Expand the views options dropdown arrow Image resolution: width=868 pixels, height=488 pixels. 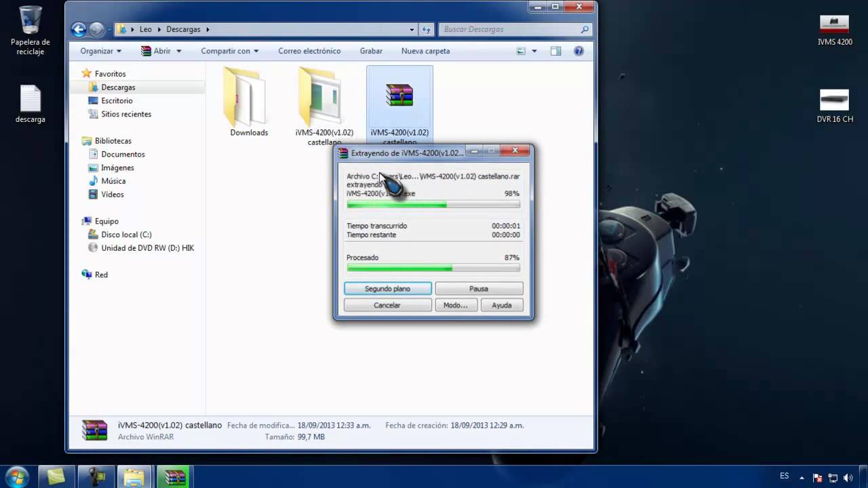534,51
